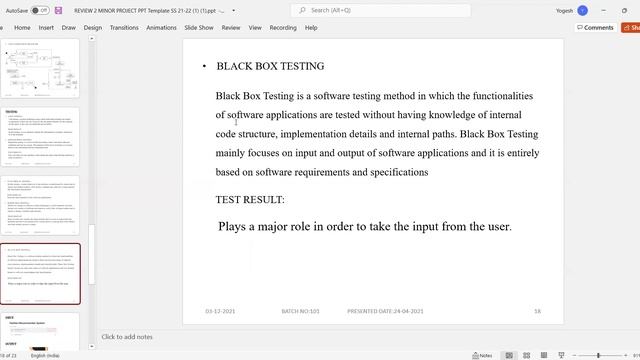Open the Insert ribbon tab
Image resolution: width=640 pixels, height=360 pixels.
click(46, 28)
